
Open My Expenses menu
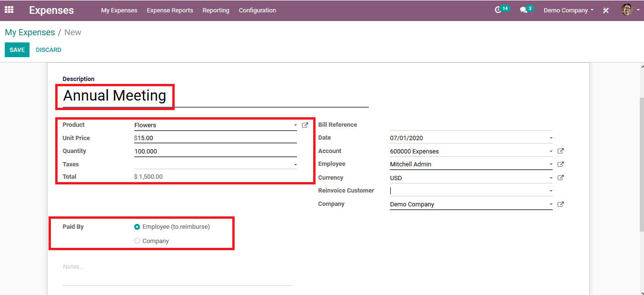[x=119, y=10]
